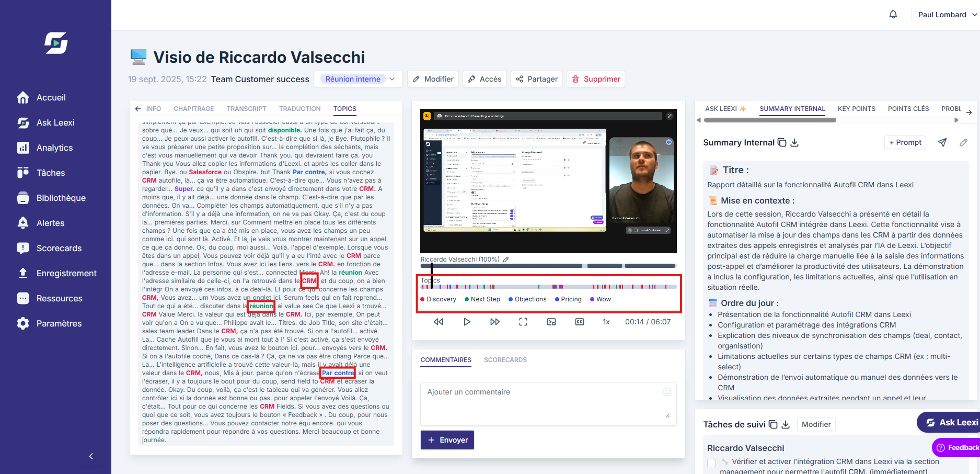Viewport: 980px width, 474px height.
Task: Focus the Ajouter un commentaire field
Action: click(x=548, y=403)
